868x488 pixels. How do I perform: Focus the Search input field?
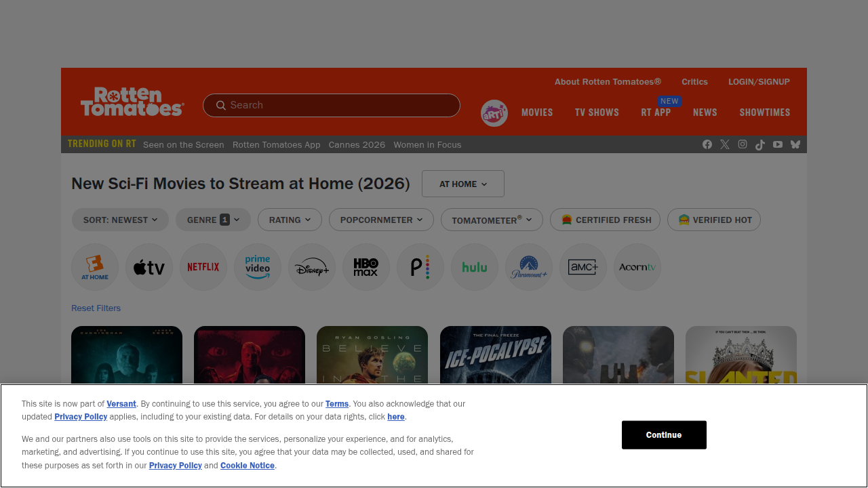pyautogui.click(x=332, y=105)
